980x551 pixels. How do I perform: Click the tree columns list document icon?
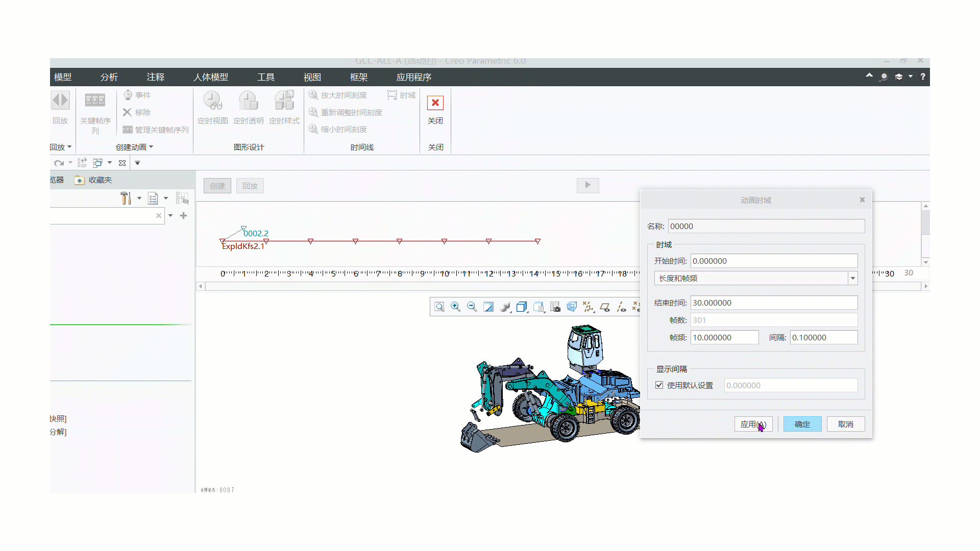(153, 198)
